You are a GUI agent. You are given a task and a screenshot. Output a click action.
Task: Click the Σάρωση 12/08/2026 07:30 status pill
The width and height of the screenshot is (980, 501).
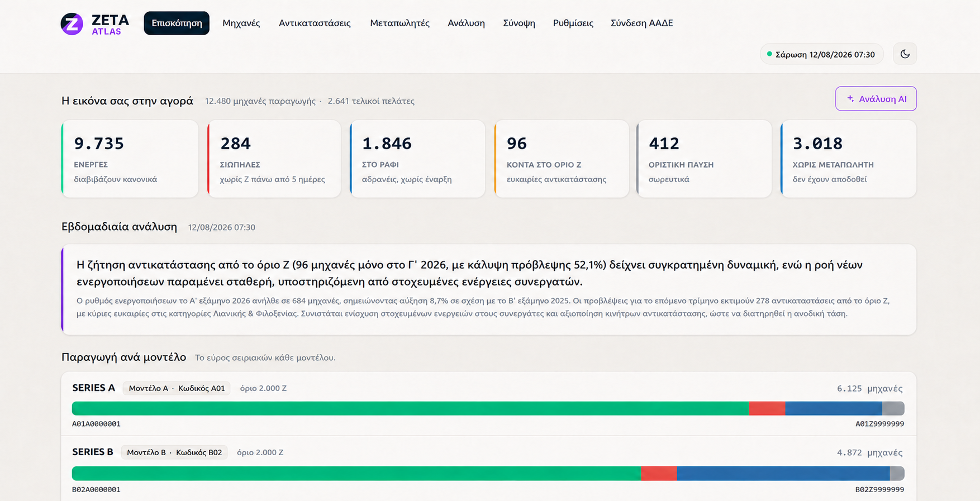pos(821,54)
